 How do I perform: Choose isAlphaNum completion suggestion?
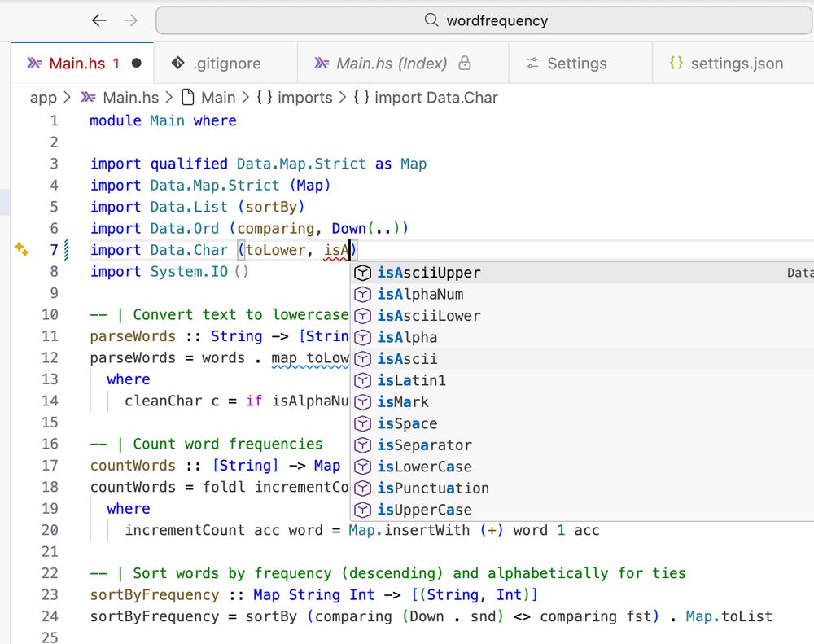pyautogui.click(x=422, y=294)
